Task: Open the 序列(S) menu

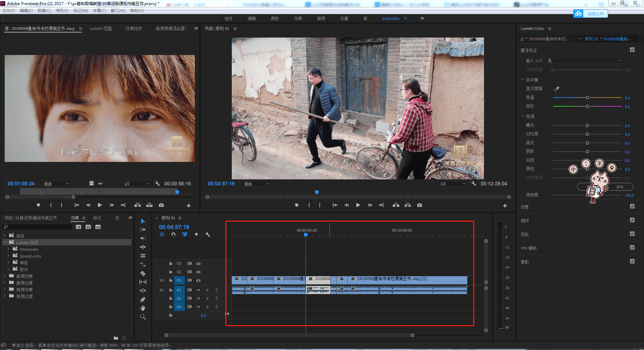Action: (x=62, y=11)
